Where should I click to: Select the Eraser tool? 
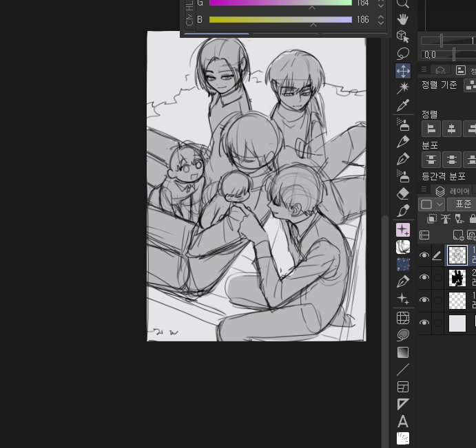point(403,193)
